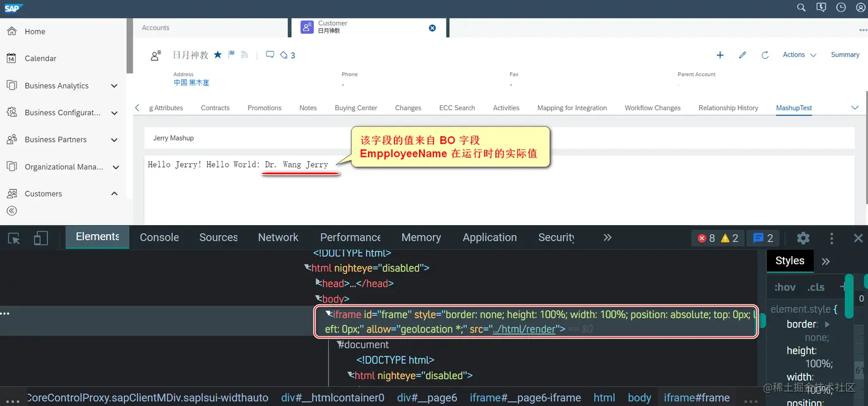
Task: Close the Customer tab with X
Action: 432,28
